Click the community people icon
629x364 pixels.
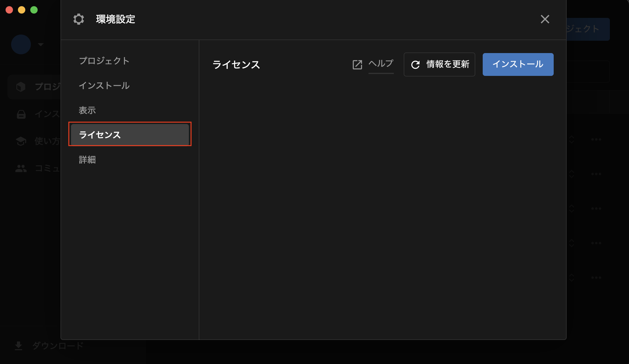(x=21, y=168)
